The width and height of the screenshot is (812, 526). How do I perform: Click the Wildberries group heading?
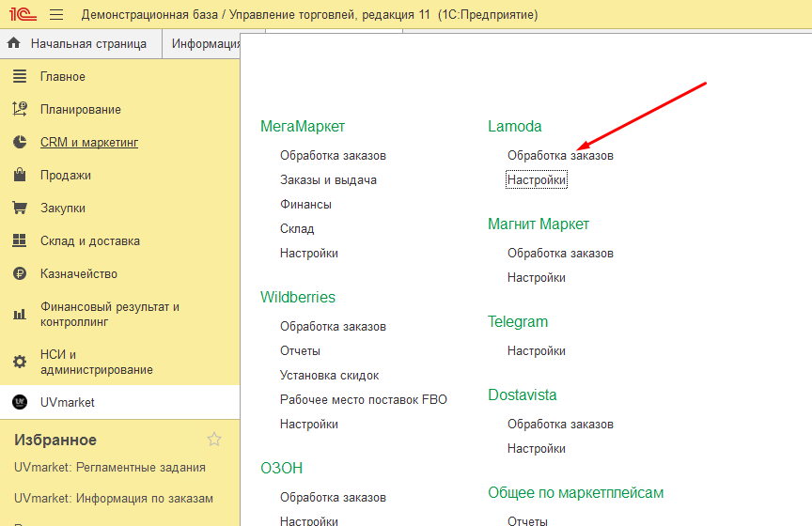click(x=298, y=297)
